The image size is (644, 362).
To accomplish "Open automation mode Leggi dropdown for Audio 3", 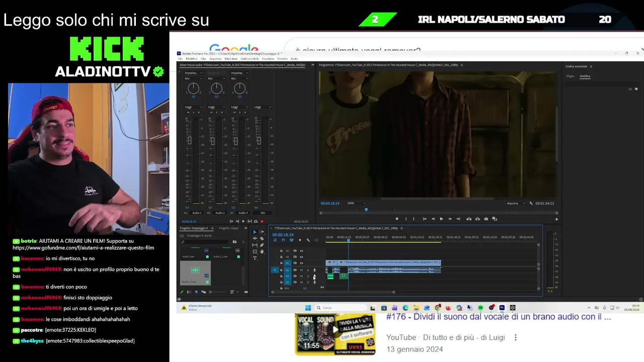I will pyautogui.click(x=239, y=107).
